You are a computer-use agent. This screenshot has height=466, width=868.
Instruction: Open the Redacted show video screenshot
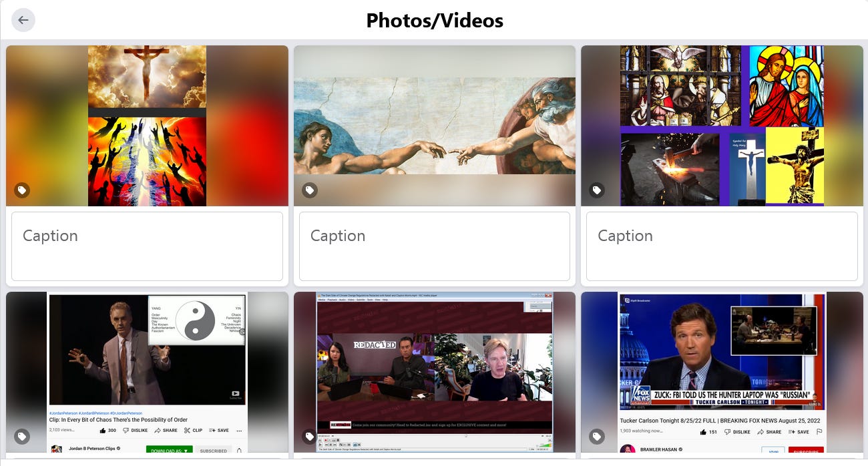click(435, 373)
